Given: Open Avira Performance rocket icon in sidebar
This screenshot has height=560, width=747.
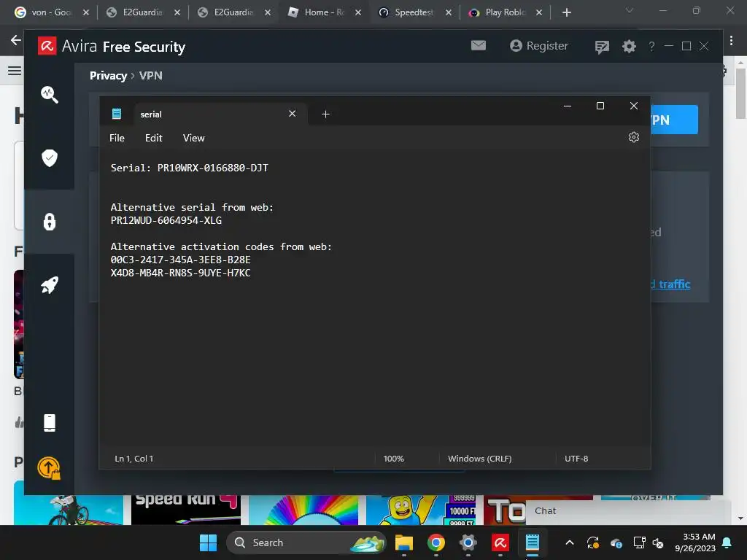Looking at the screenshot, I should pyautogui.click(x=50, y=285).
